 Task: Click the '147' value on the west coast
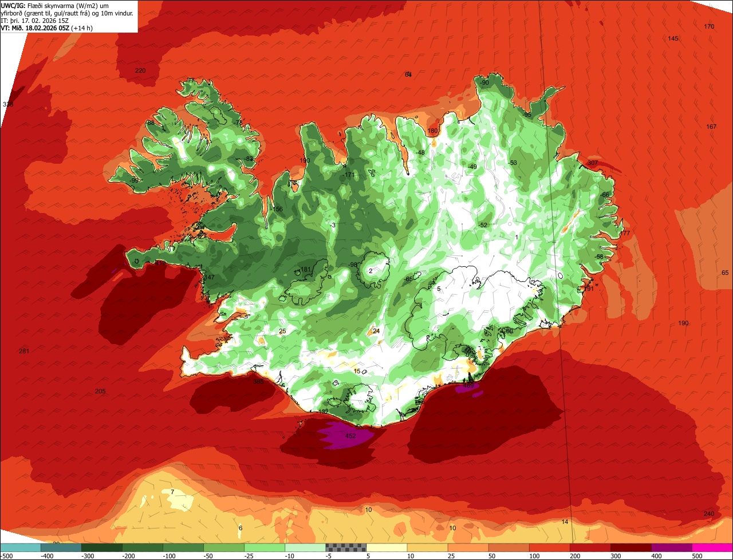click(x=209, y=277)
